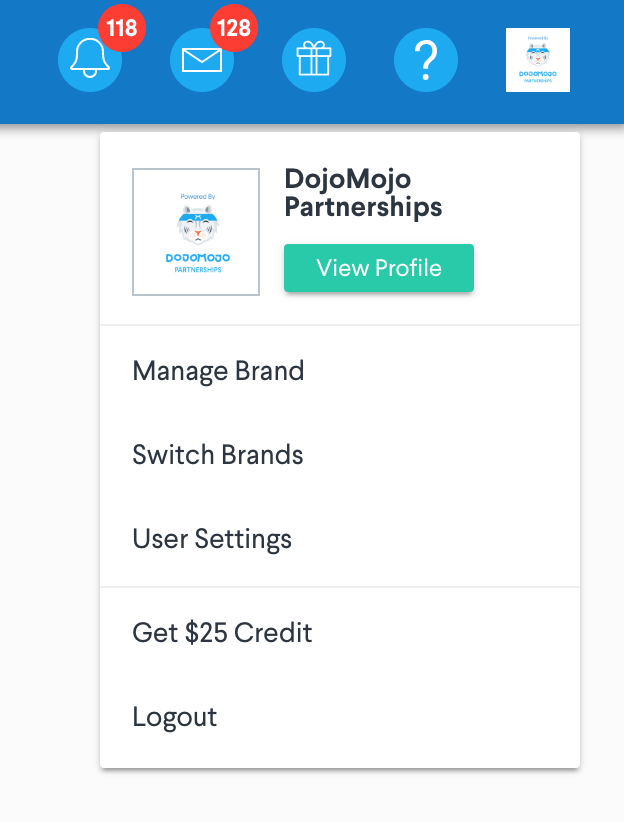This screenshot has width=624, height=822.
Task: Open the question mark help icon
Action: tap(426, 60)
